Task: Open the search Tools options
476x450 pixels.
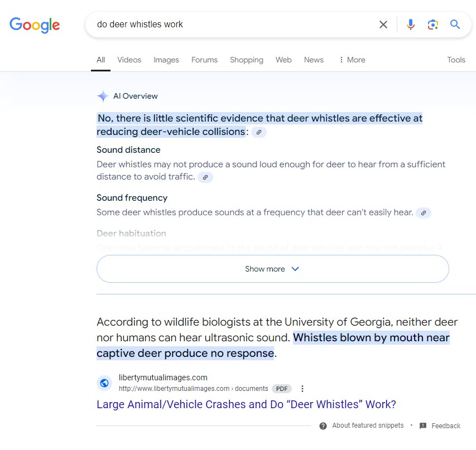Action: pos(456,60)
